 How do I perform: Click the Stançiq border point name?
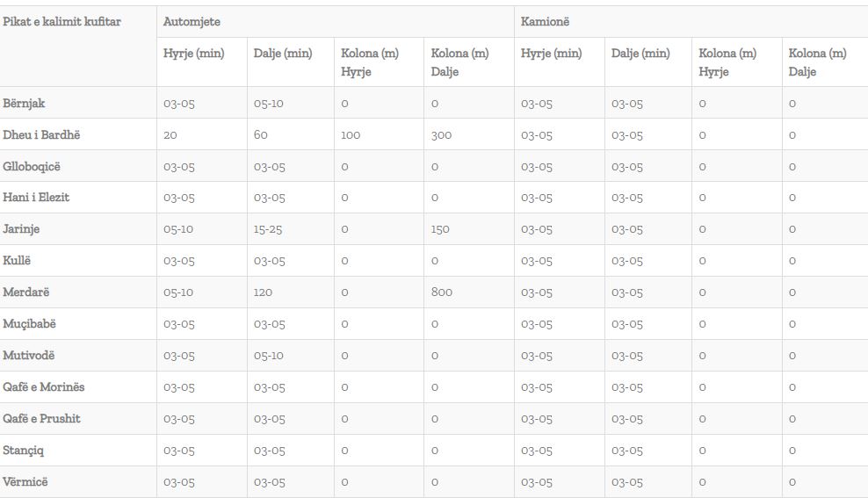coord(23,451)
